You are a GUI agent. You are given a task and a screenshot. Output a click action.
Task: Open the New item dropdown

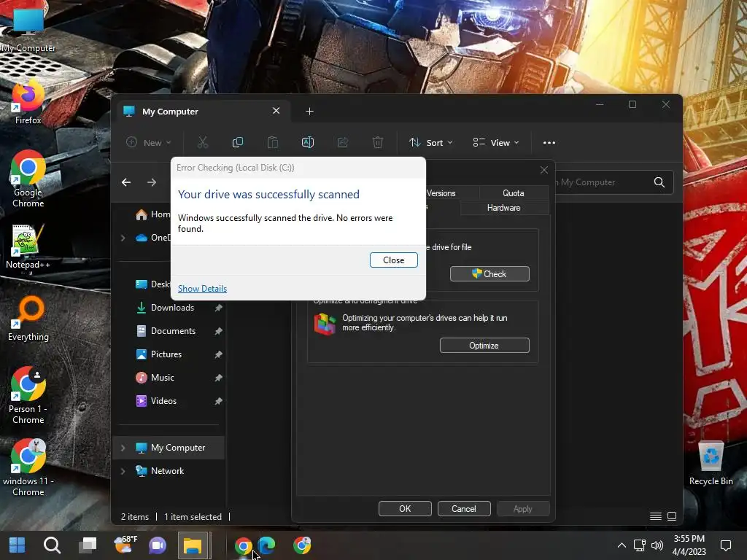(x=148, y=142)
